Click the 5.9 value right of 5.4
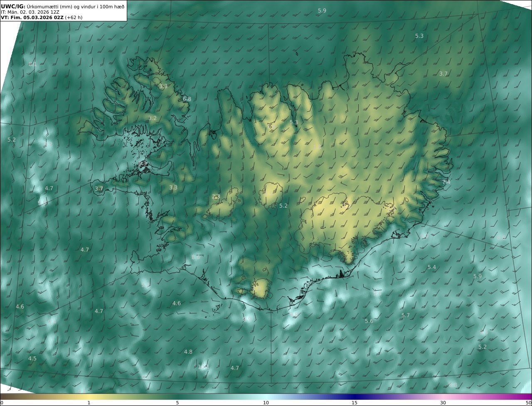Viewport: 532px width, 406px height. [x=478, y=276]
